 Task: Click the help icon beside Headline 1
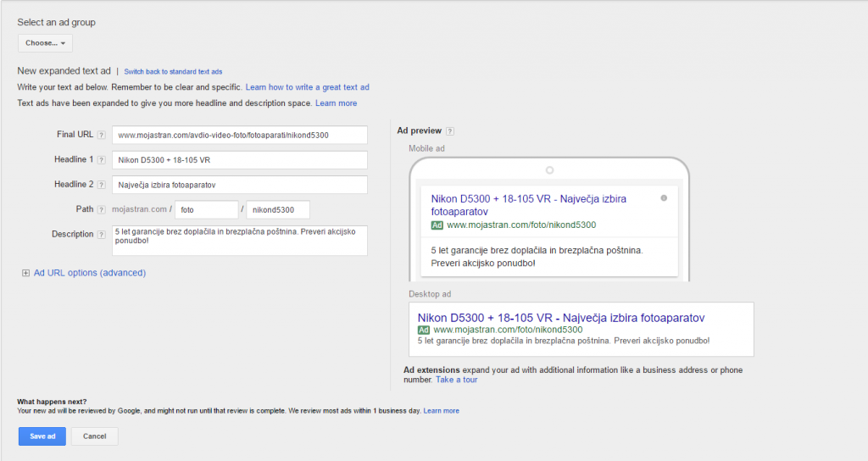point(101,160)
